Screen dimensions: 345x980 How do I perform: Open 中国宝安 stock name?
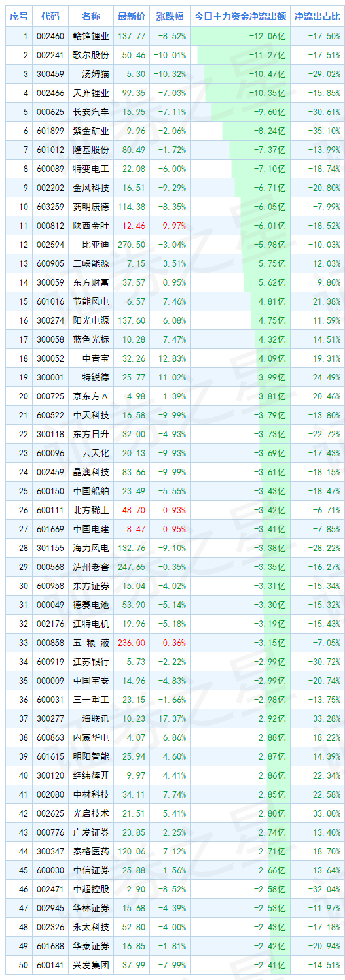(91, 681)
